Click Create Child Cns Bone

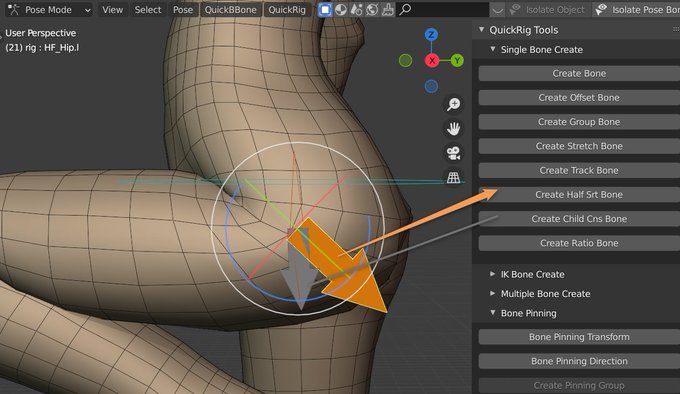579,219
